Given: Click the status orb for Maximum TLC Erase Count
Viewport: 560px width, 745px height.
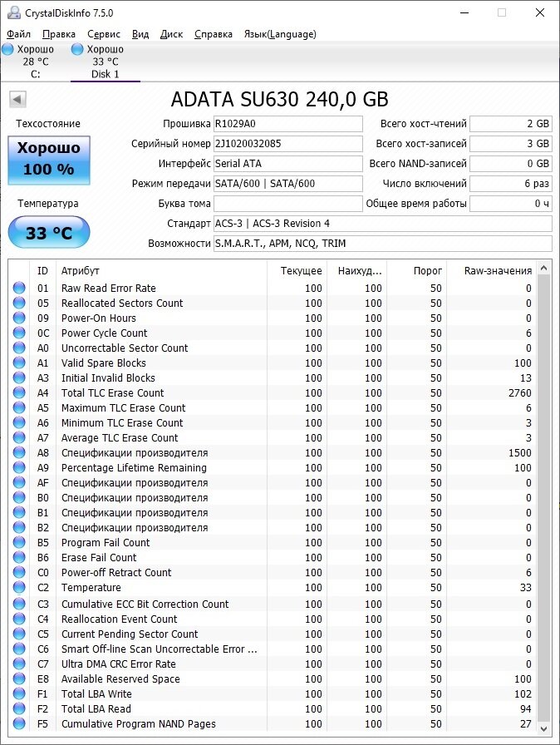Looking at the screenshot, I should click(19, 407).
